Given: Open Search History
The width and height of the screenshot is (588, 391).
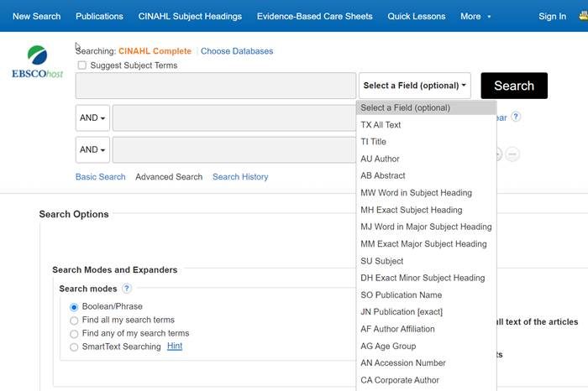Looking at the screenshot, I should pos(240,177).
